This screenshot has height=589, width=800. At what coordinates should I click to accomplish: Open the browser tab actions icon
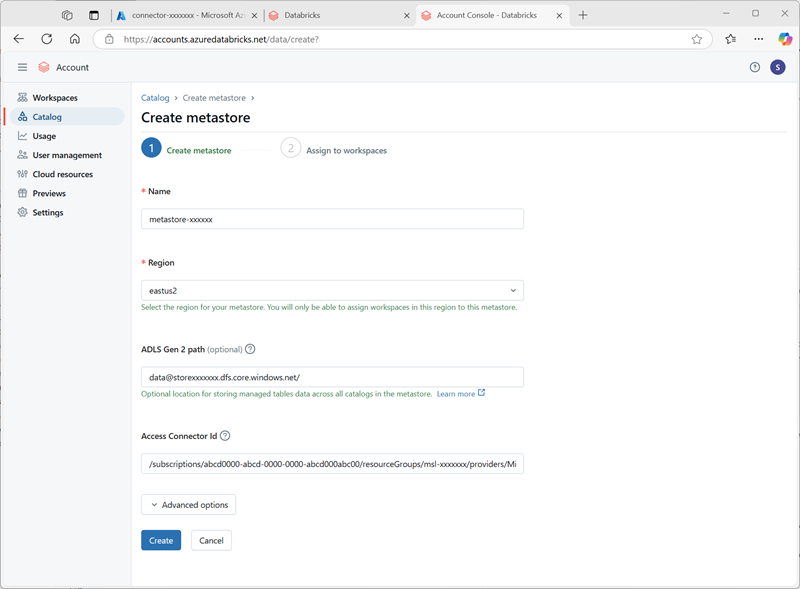(x=94, y=15)
